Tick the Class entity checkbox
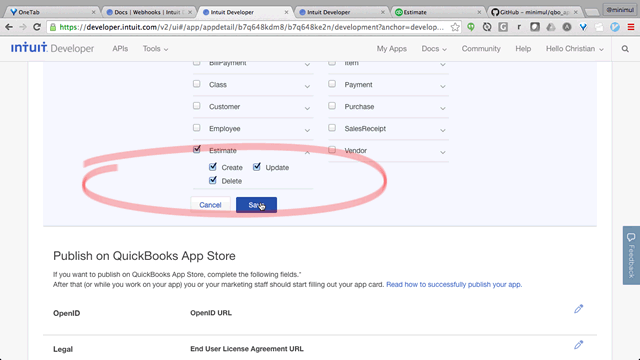 tap(197, 84)
